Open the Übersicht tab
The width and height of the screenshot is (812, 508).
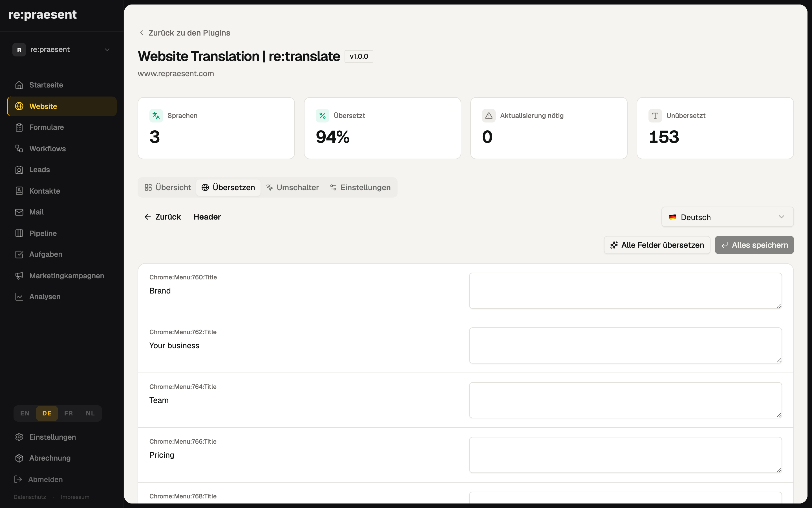click(x=168, y=187)
